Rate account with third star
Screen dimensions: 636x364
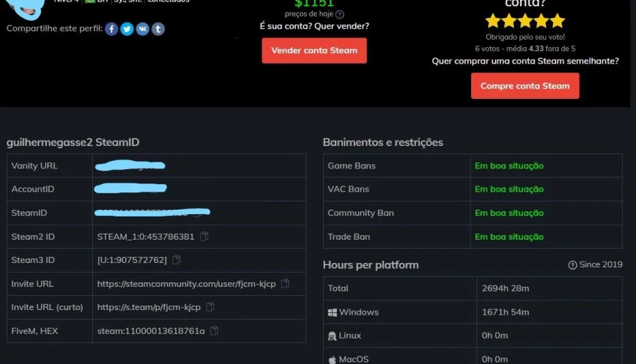525,20
